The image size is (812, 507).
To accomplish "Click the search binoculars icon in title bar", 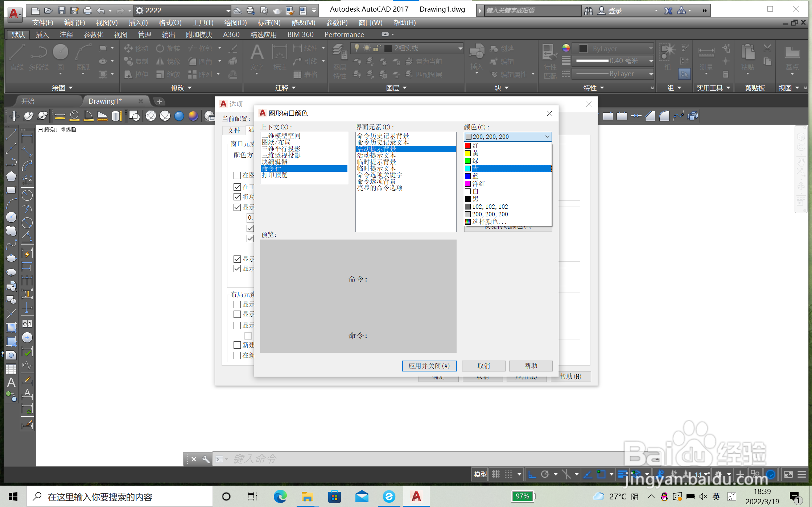I will [x=589, y=11].
